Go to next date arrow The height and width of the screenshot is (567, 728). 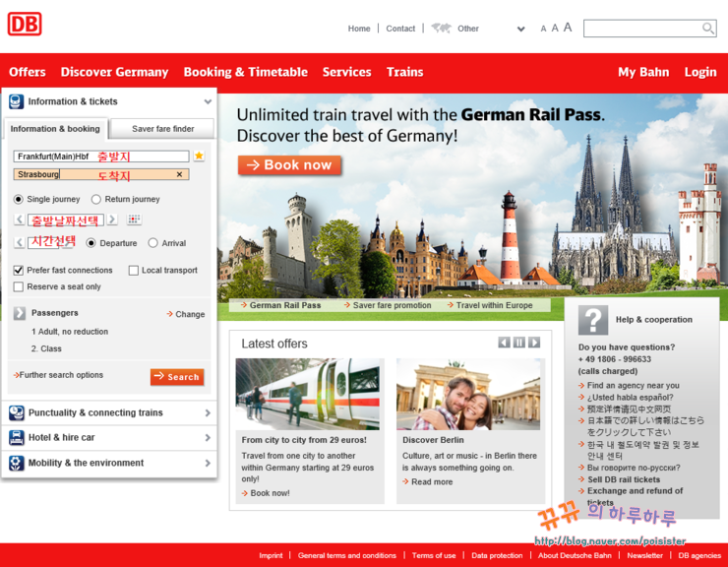(112, 219)
